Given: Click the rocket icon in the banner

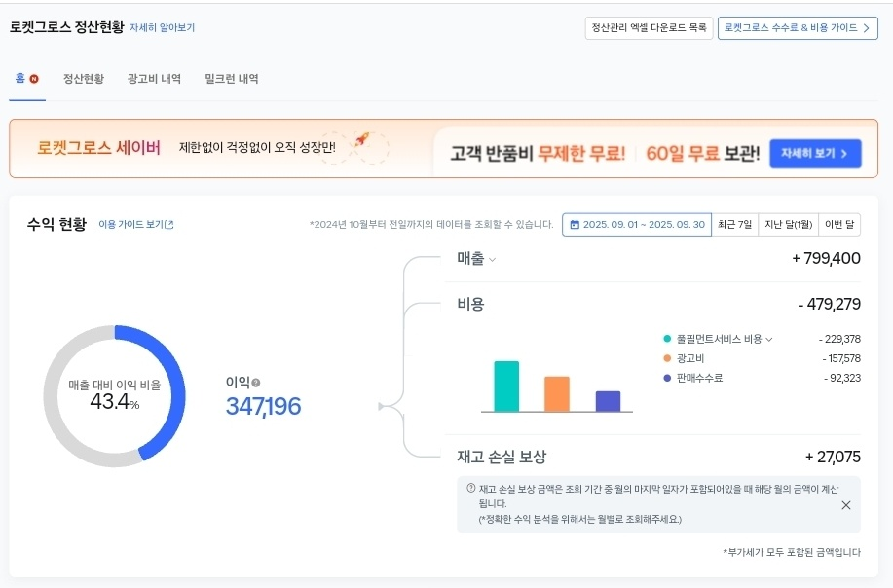Looking at the screenshot, I should coord(362,139).
